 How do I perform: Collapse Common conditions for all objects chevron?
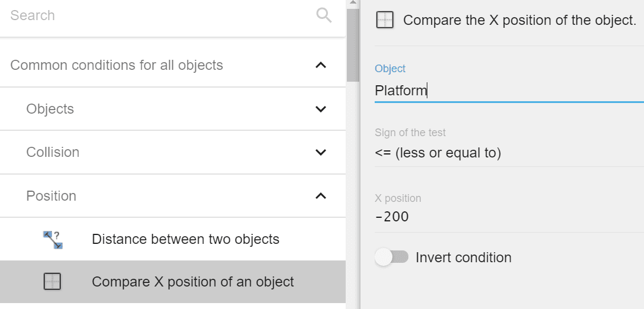click(320, 65)
